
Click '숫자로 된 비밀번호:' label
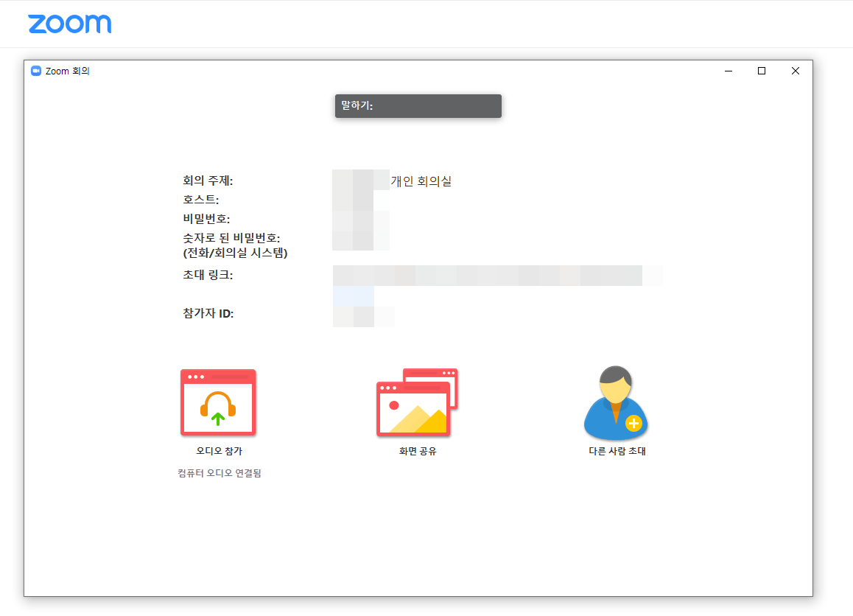click(x=231, y=238)
